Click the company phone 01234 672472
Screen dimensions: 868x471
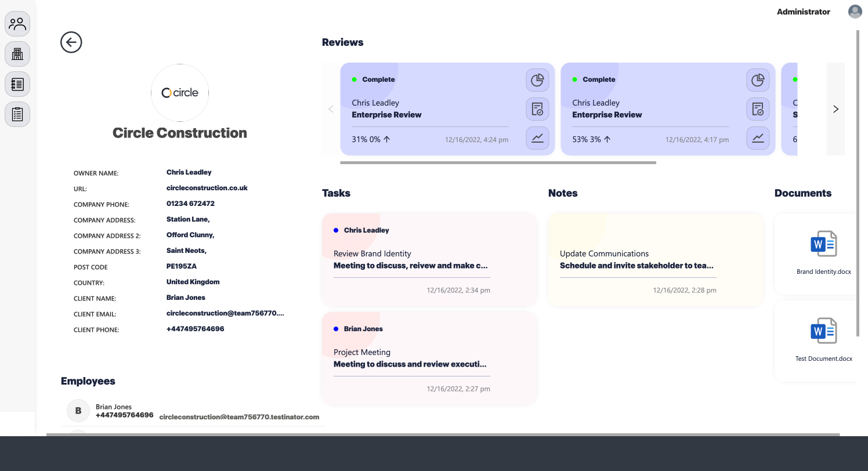point(190,204)
